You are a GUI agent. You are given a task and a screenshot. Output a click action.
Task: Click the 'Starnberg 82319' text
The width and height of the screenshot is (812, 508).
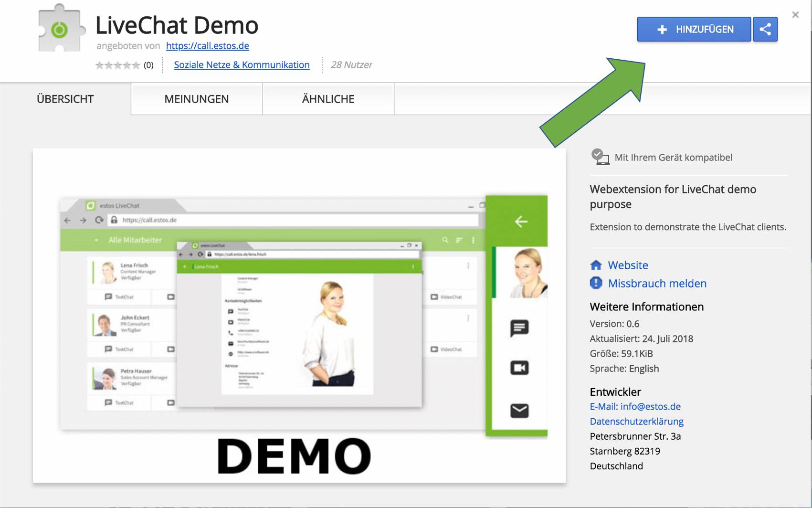click(624, 451)
